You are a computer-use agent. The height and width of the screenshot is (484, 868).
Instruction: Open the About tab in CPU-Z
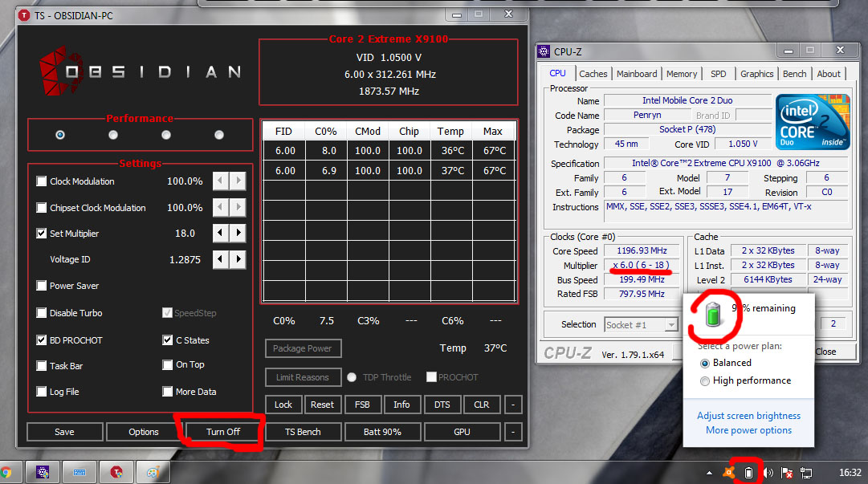coord(829,74)
